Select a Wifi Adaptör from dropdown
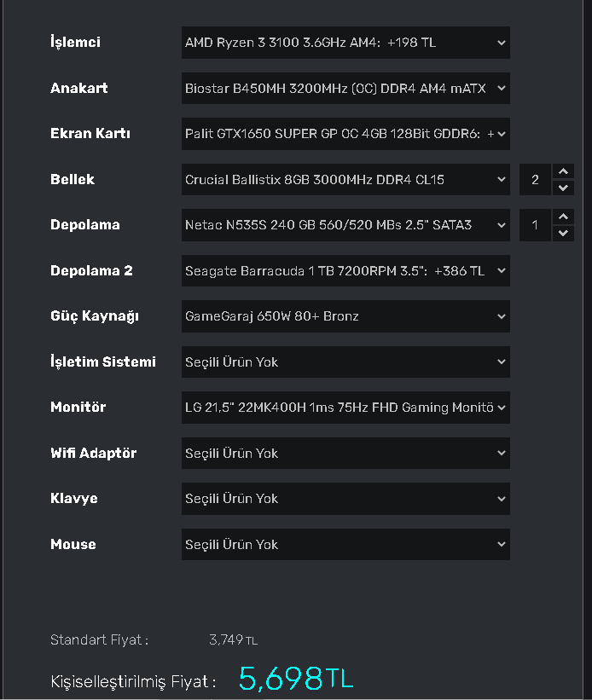 (345, 454)
